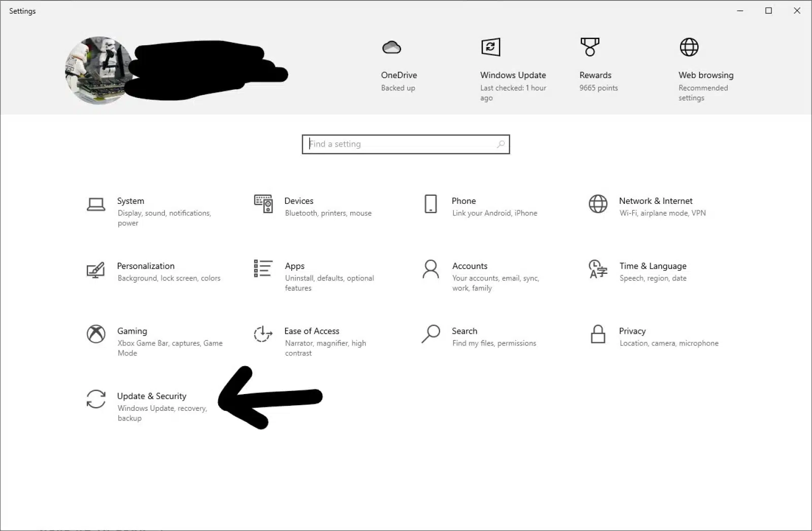812x531 pixels.
Task: Click 'Last checked: 1 hour ago' text
Action: click(x=513, y=93)
